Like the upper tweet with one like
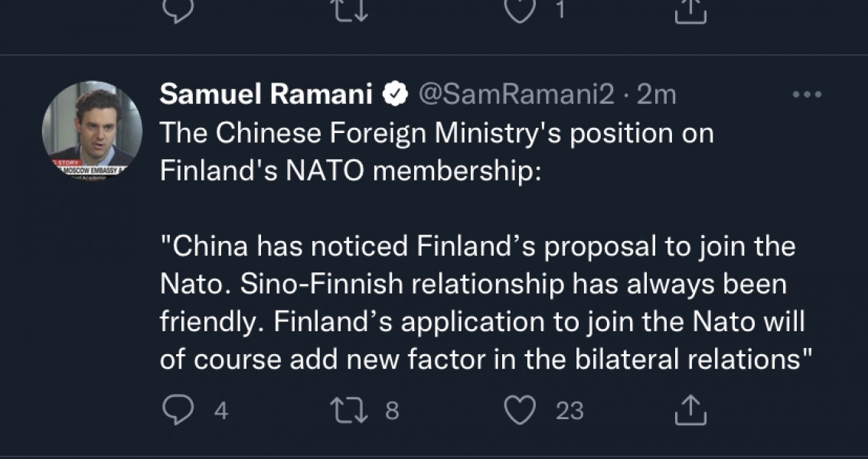 pyautogui.click(x=521, y=9)
